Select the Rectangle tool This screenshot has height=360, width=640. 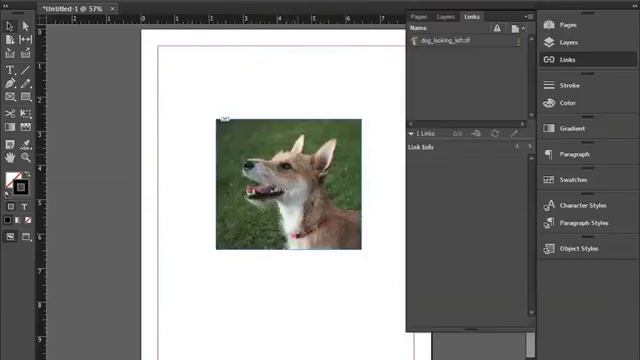point(25,97)
